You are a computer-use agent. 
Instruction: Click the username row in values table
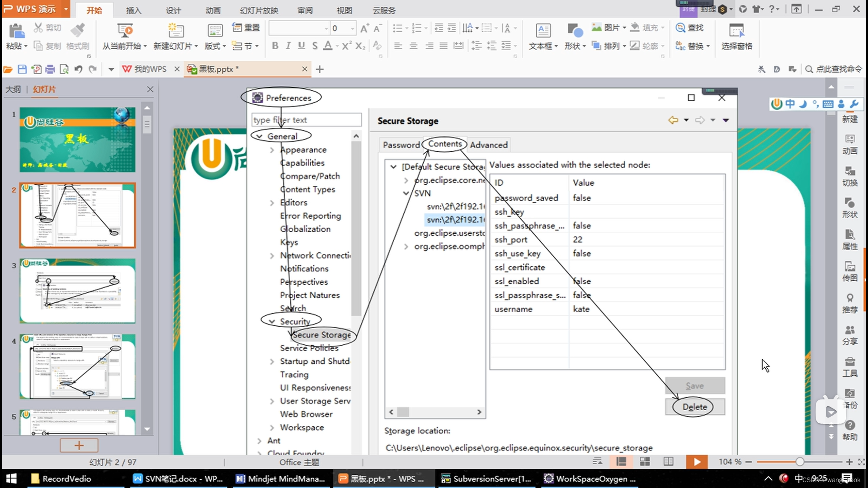click(607, 309)
